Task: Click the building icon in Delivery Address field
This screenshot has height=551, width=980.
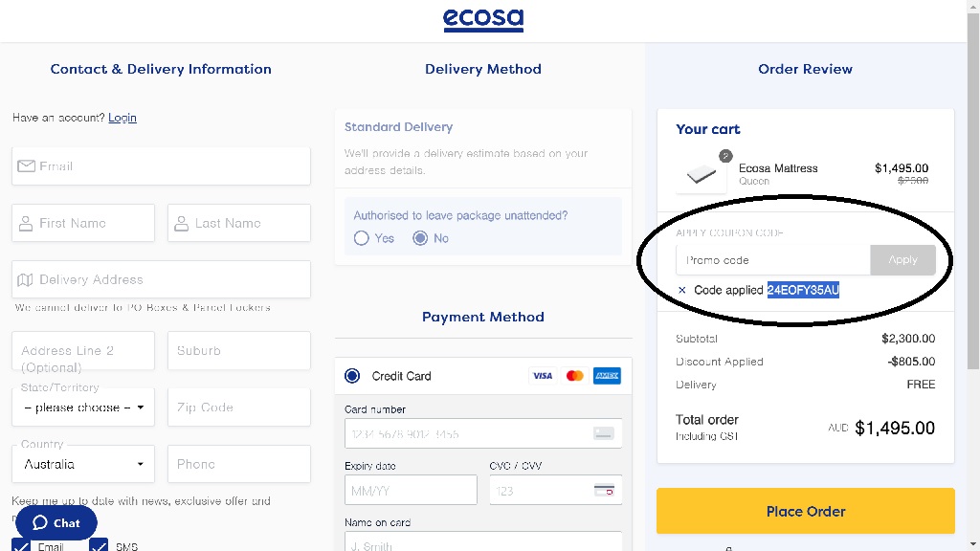Action: pyautogui.click(x=26, y=279)
